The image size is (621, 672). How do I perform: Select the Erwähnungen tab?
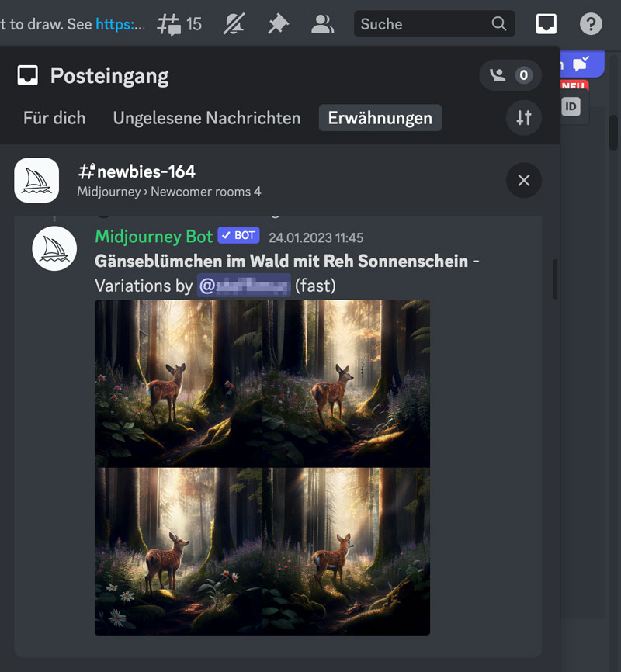coord(380,118)
